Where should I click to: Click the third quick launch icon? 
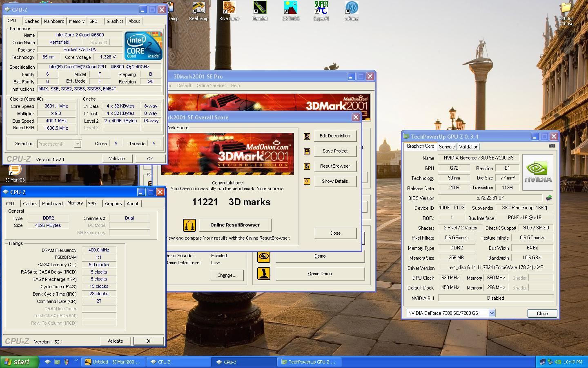[66, 362]
